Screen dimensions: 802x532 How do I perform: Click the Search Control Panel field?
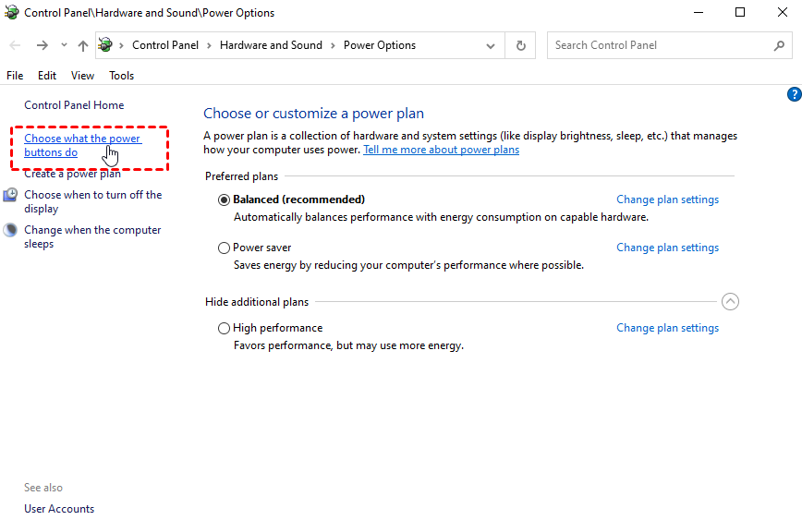[661, 45]
